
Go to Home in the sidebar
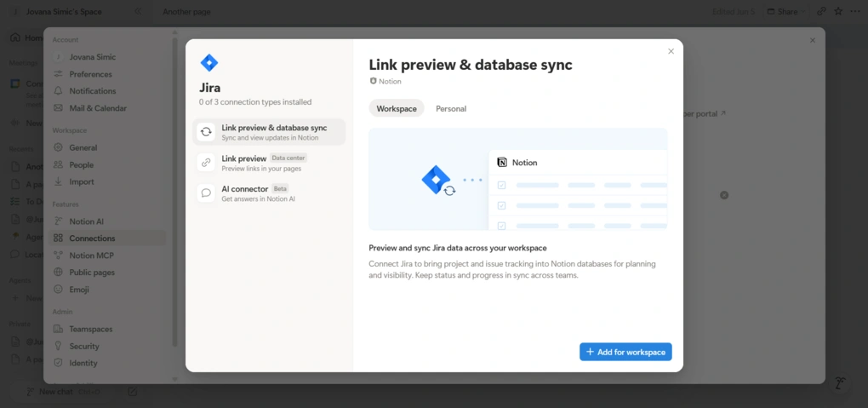pyautogui.click(x=26, y=37)
